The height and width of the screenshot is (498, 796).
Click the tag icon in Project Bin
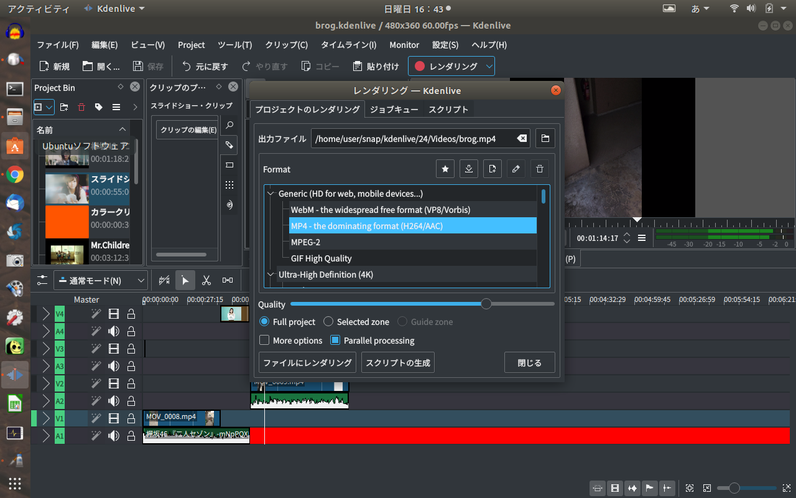tap(98, 107)
